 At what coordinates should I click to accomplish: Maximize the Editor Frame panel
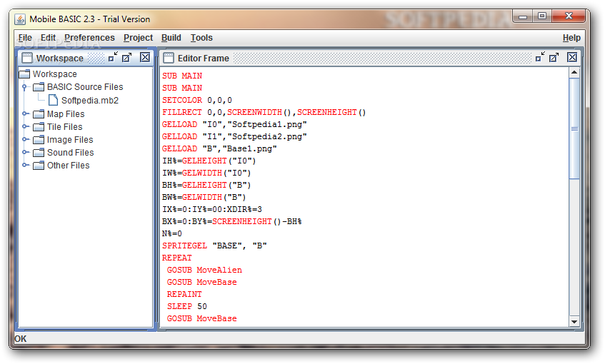554,57
